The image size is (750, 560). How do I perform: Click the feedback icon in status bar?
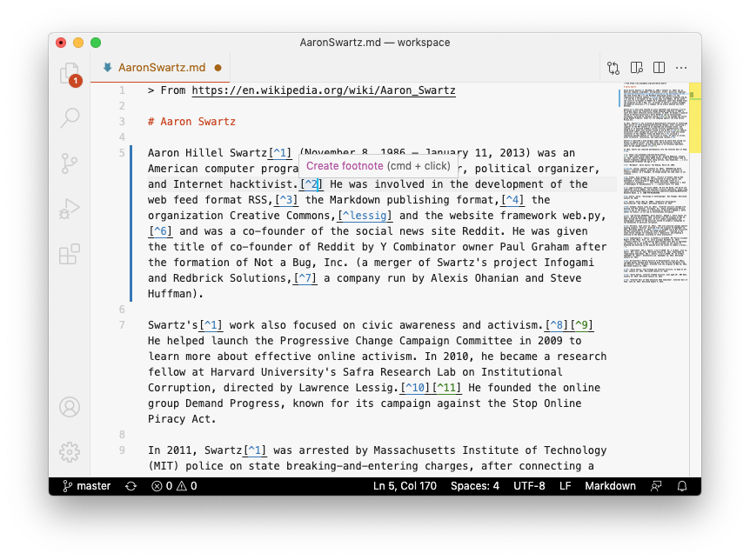tap(656, 486)
